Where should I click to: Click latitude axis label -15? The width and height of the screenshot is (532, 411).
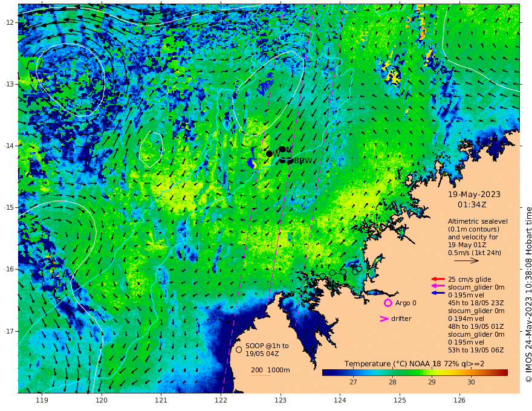(8, 207)
